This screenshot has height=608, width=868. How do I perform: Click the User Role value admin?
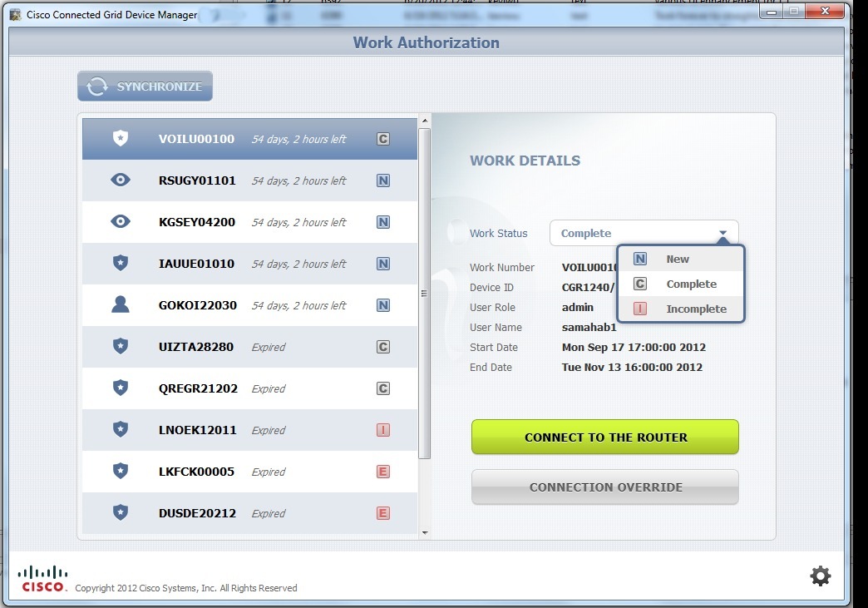point(577,307)
